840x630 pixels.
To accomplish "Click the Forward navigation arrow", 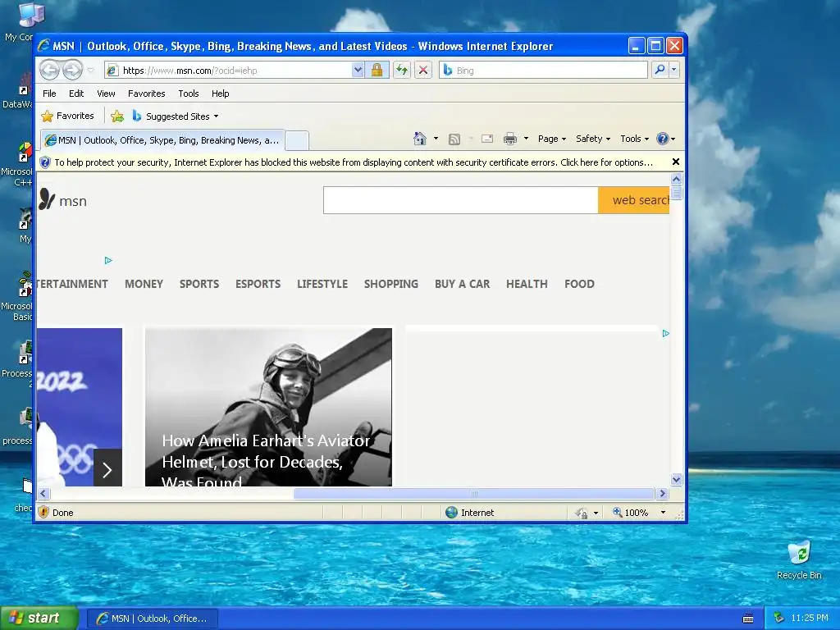I will (72, 71).
